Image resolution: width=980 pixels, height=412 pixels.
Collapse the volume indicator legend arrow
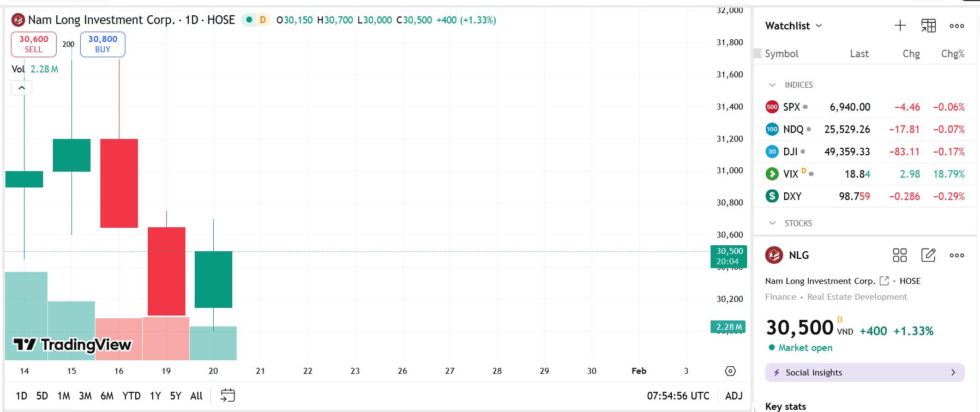pyautogui.click(x=22, y=88)
